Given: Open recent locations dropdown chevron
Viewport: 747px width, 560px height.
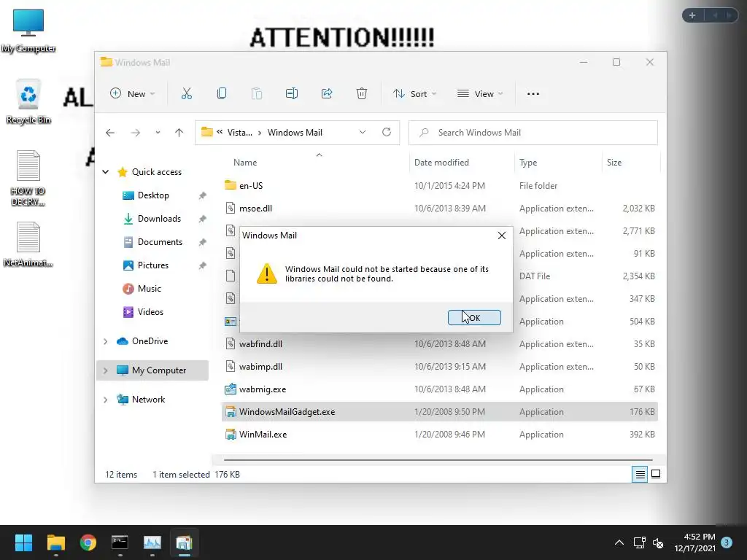Looking at the screenshot, I should tap(158, 133).
